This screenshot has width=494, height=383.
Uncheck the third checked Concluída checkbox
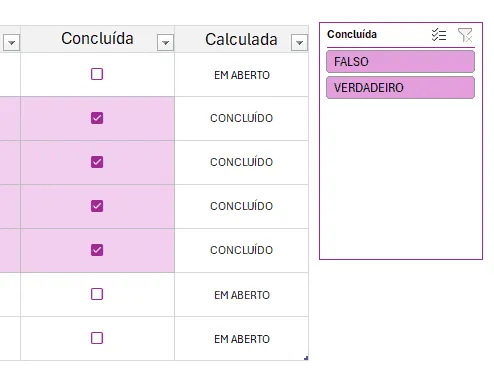click(97, 206)
